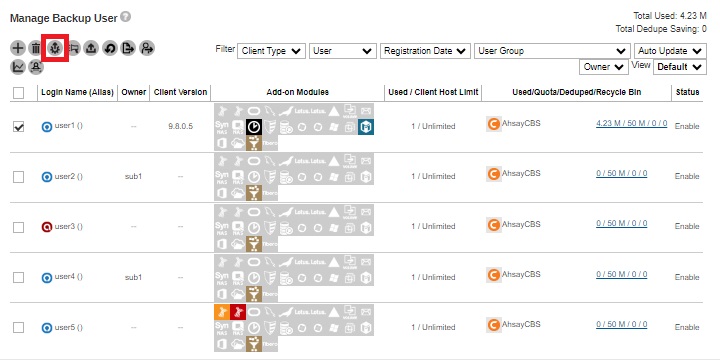Click brown funnel add-on icon in user3 row
Screen dimensions: 720x360
point(254,243)
